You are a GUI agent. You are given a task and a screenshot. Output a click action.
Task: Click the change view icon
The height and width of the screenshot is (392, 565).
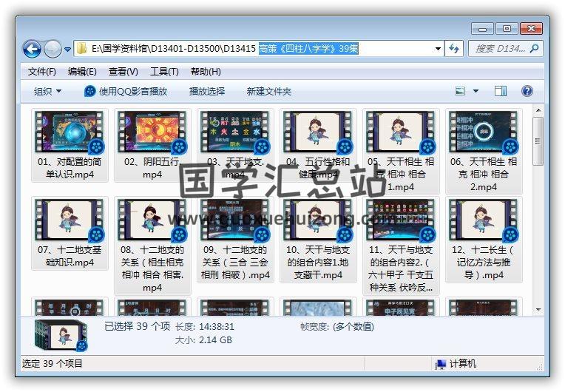point(461,92)
